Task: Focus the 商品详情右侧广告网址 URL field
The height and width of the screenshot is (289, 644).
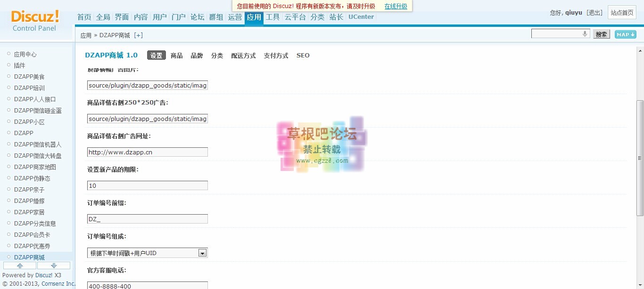Action: (x=147, y=152)
